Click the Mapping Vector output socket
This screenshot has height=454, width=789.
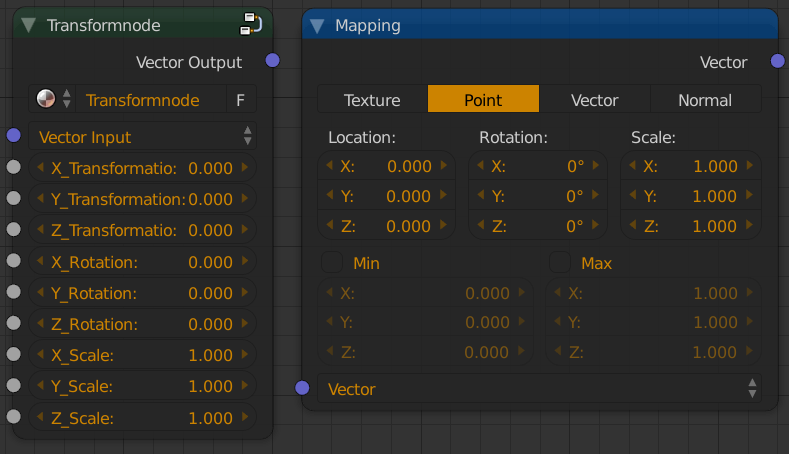tap(778, 61)
